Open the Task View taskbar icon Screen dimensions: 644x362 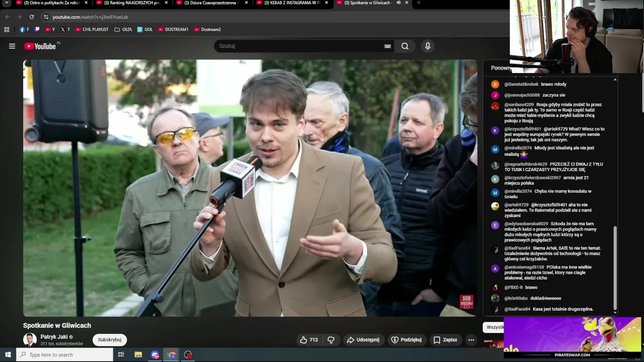[x=121, y=354]
